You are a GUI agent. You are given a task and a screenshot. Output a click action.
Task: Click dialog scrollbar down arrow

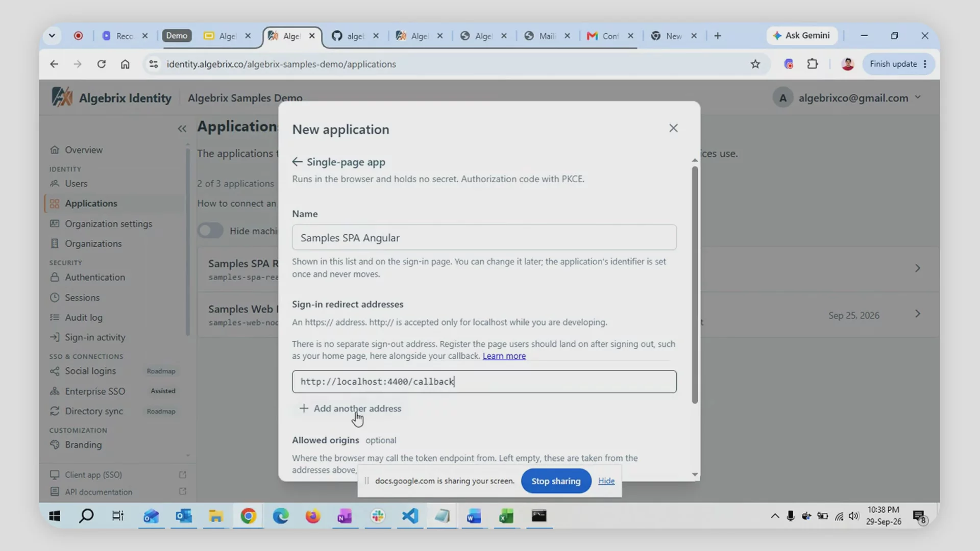[x=694, y=474]
